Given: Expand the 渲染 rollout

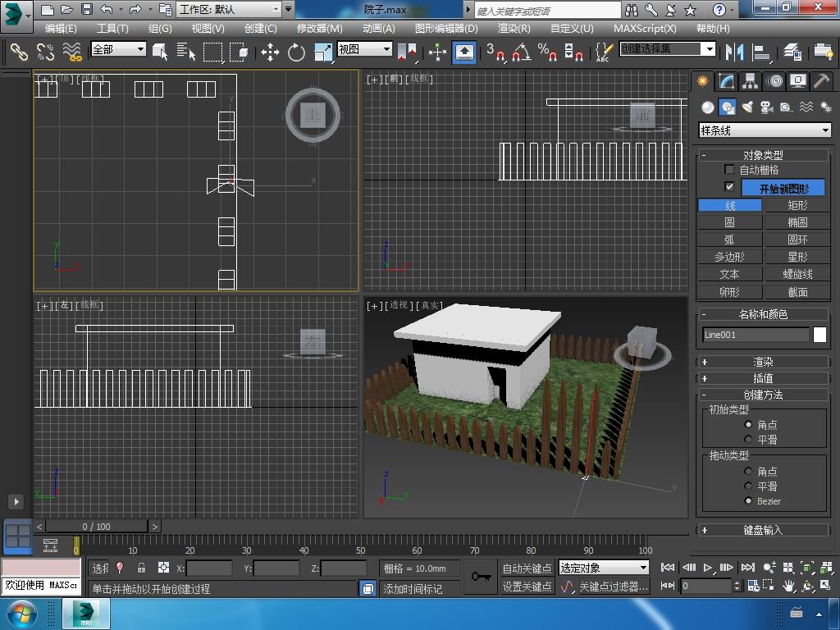Looking at the screenshot, I should (763, 362).
